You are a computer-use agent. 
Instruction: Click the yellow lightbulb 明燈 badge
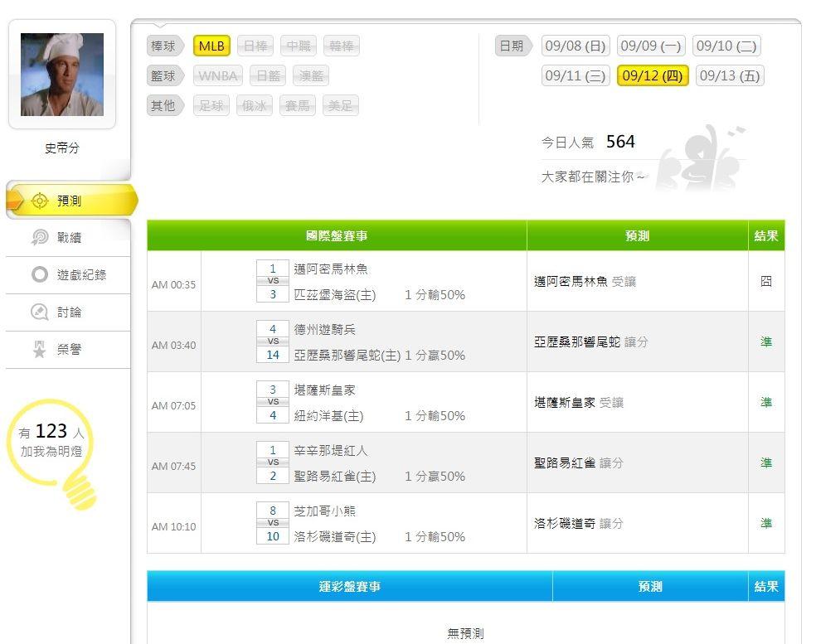click(52, 453)
